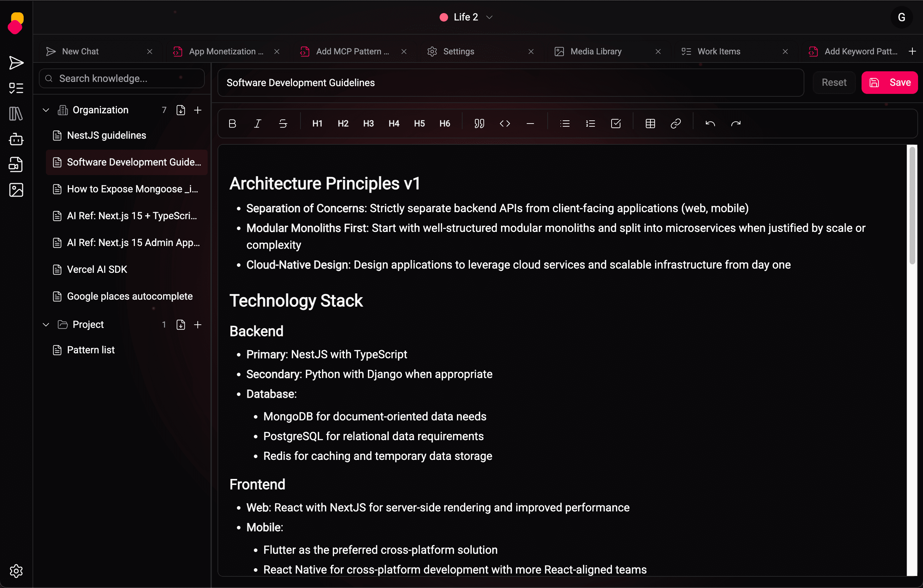This screenshot has height=588, width=923.
Task: Open the Life 2 workspace dropdown
Action: tap(466, 17)
